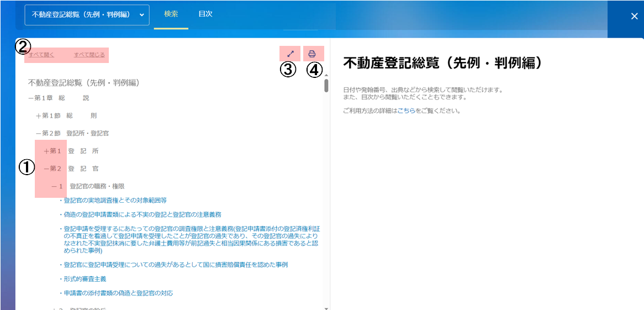Switch to the 目次 tab
Screen dimensions: 644x310
coord(205,14)
